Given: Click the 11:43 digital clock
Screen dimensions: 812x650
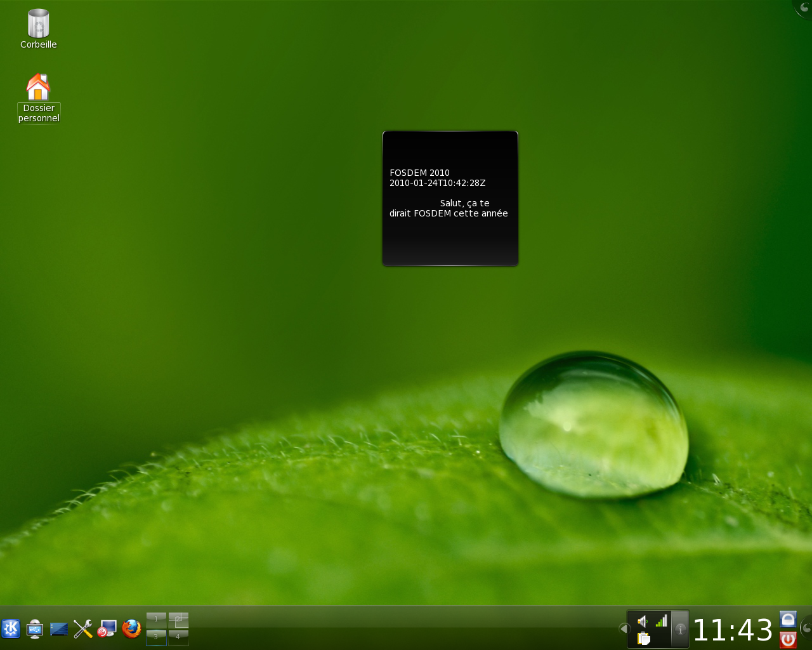Looking at the screenshot, I should coord(733,630).
